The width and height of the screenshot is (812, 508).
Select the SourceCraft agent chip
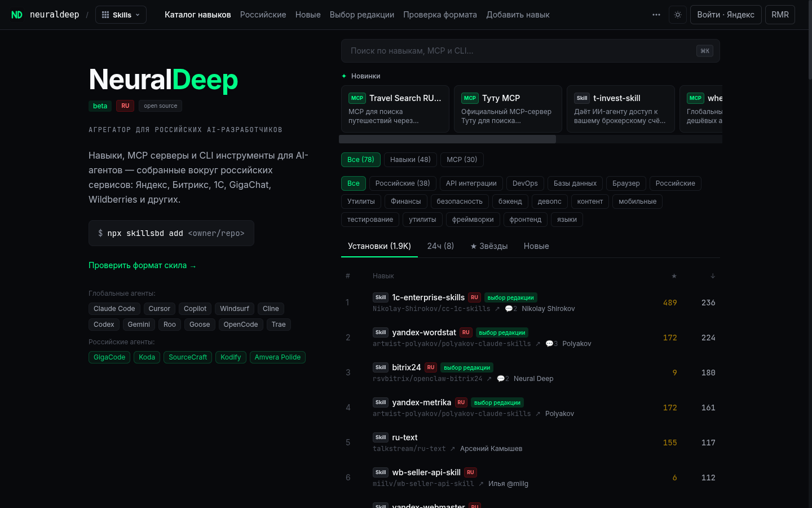[188, 357]
